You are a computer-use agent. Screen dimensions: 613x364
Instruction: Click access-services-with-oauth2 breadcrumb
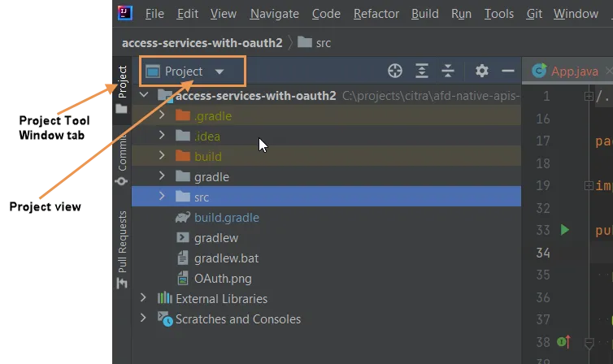coord(202,42)
